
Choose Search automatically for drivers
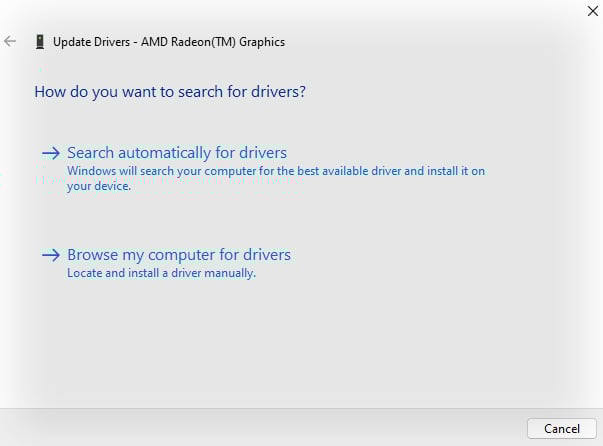(x=177, y=153)
